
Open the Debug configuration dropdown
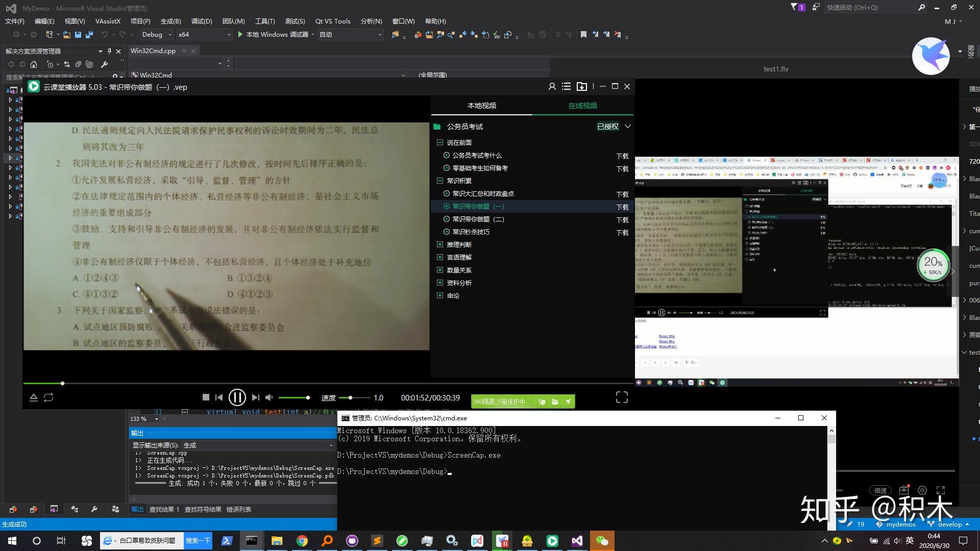tap(169, 35)
